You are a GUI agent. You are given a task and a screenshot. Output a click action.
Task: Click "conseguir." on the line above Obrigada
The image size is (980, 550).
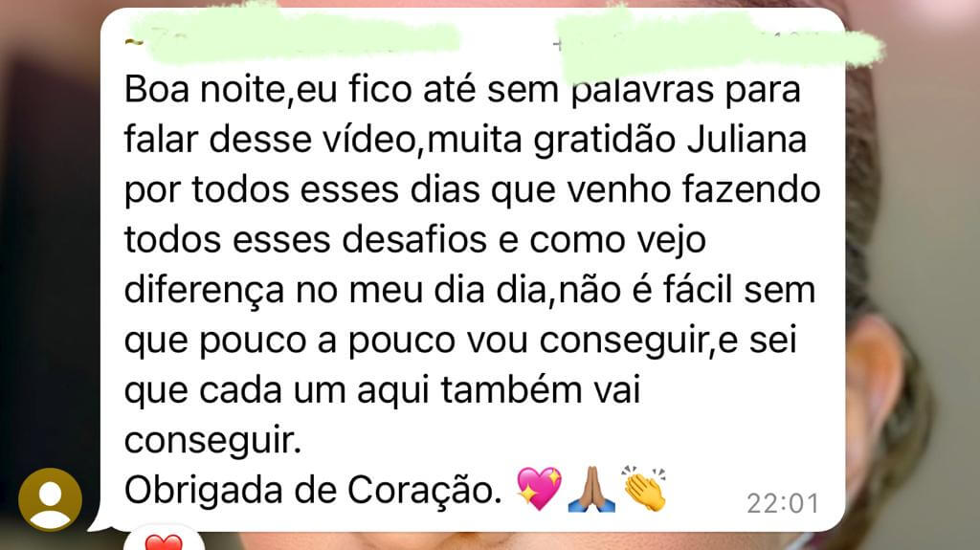point(212,441)
